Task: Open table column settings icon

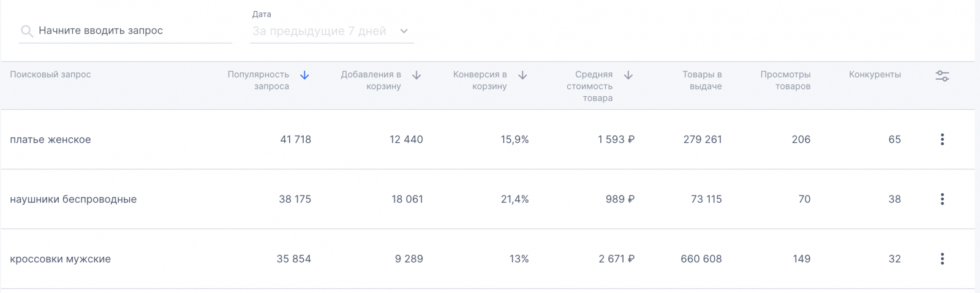Action: pyautogui.click(x=942, y=76)
